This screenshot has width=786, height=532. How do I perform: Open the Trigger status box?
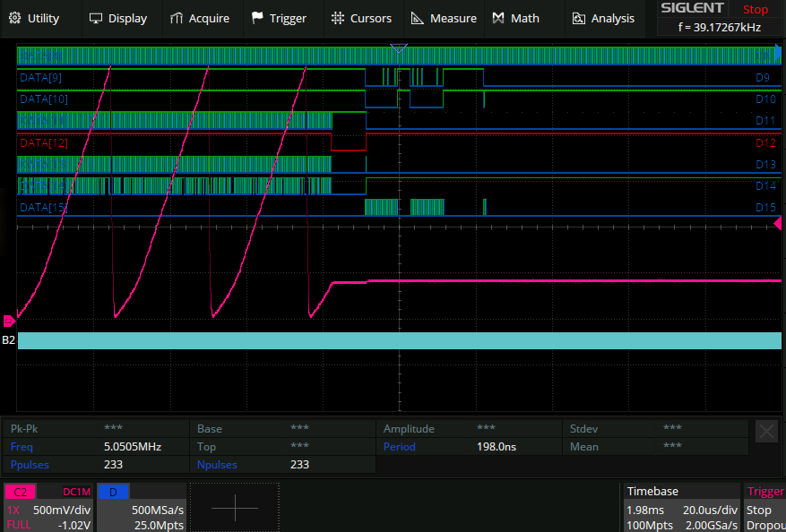764,507
